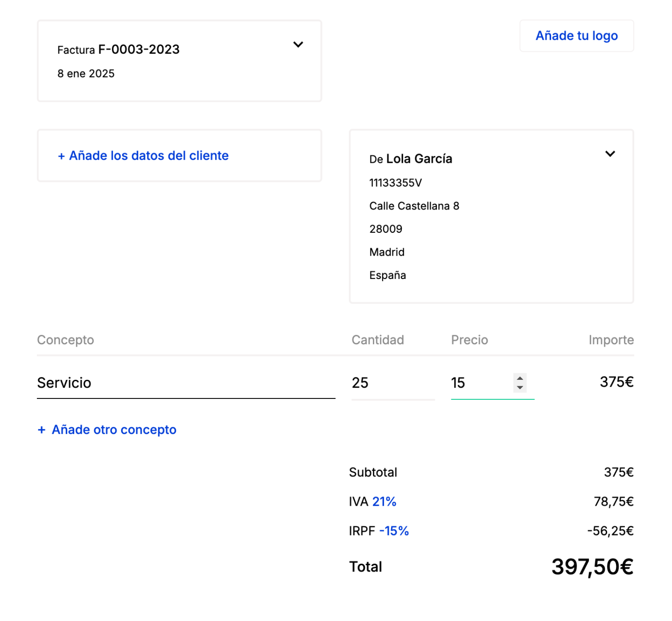Add a line with Añade otro concepto
Image resolution: width=672 pixels, height=621 pixels.
(x=107, y=430)
